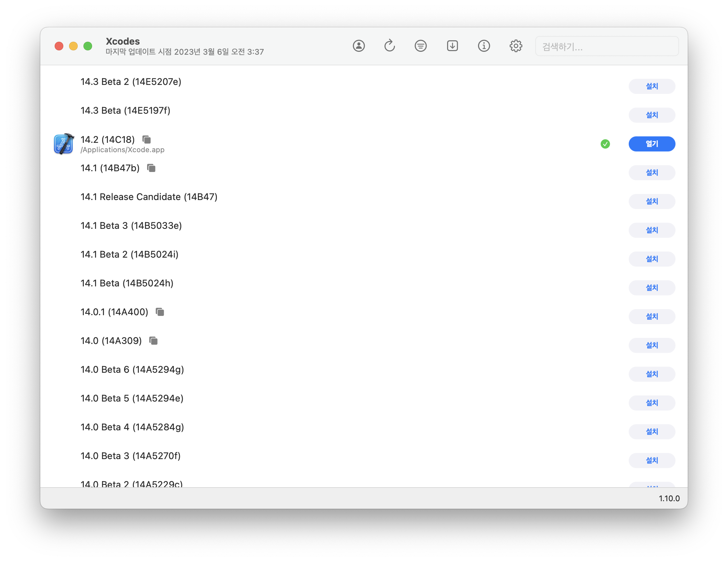The image size is (728, 562).
Task: Copy path of Xcode 14.2 (14C18)
Action: pyautogui.click(x=147, y=140)
